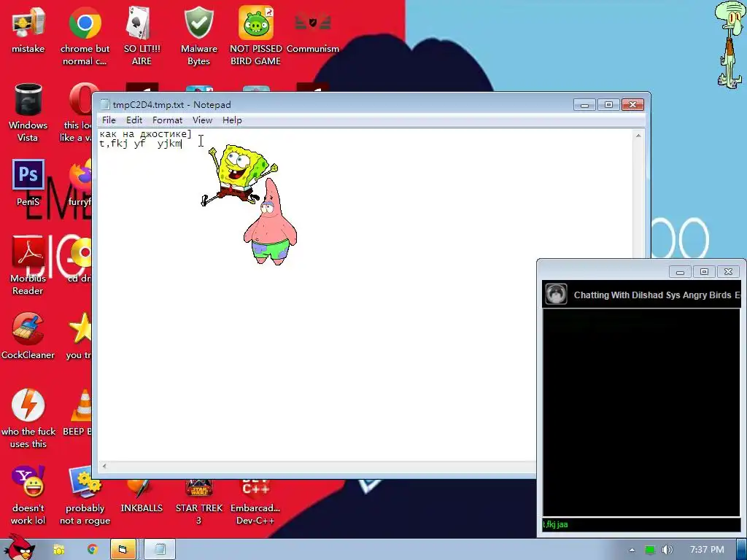The height and width of the screenshot is (560, 747).
Task: Open the 'mistake' desktop icon
Action: click(x=28, y=29)
